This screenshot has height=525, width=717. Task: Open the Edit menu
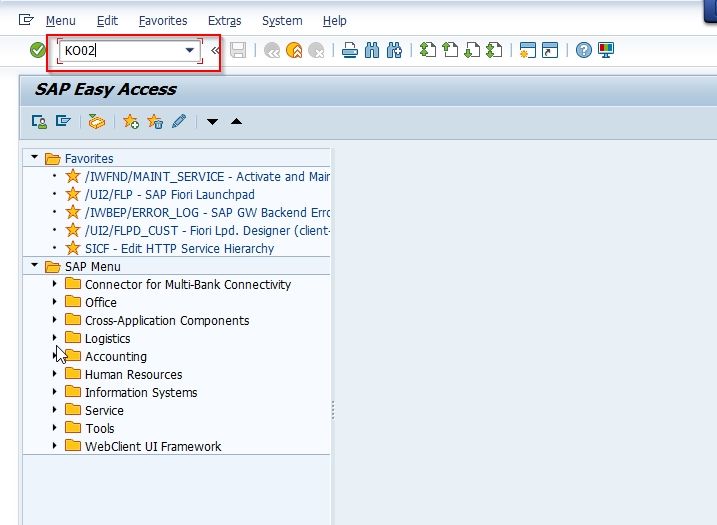click(x=107, y=21)
